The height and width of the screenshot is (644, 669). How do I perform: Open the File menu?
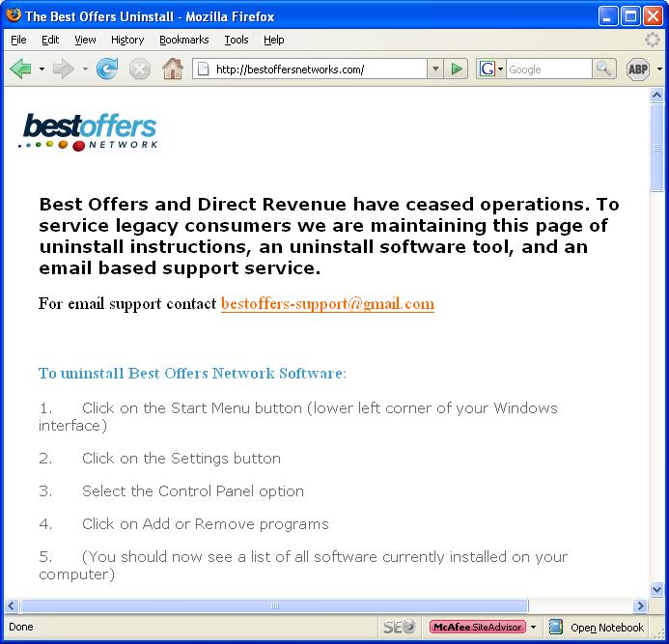tap(18, 40)
